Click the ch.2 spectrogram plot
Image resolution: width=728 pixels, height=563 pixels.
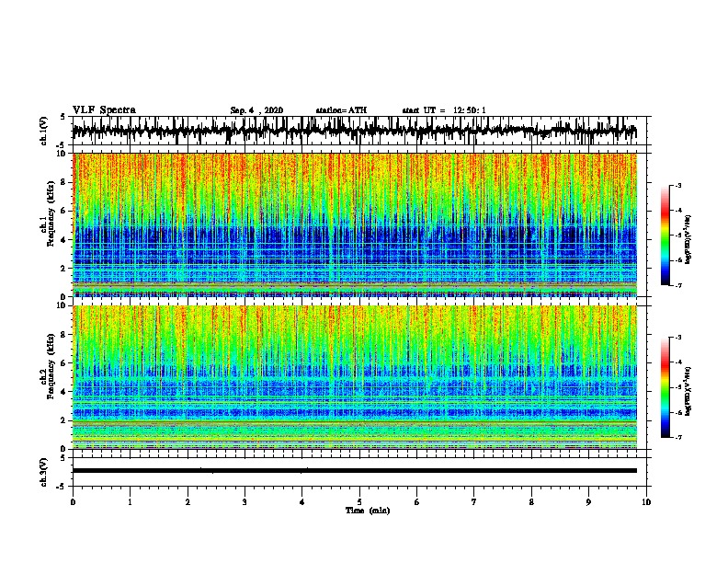pyautogui.click(x=355, y=377)
